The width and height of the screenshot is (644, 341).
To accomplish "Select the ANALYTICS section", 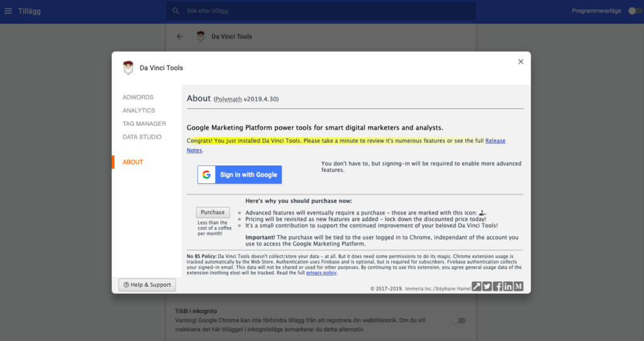I will coord(139,111).
